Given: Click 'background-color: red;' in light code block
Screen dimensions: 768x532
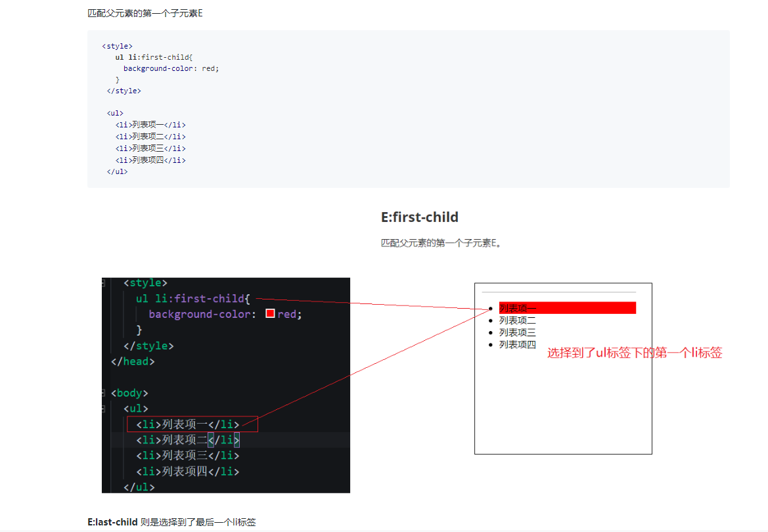Looking at the screenshot, I should (x=171, y=68).
